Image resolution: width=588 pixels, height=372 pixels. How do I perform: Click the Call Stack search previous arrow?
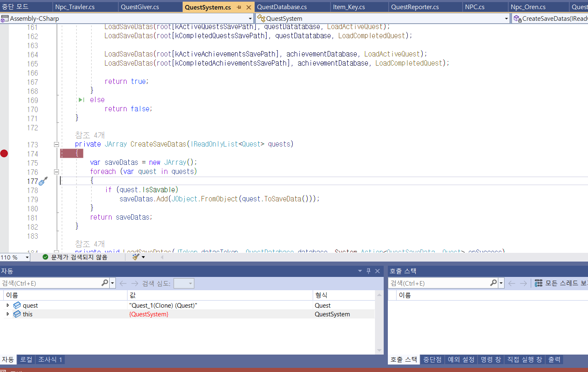tap(512, 283)
